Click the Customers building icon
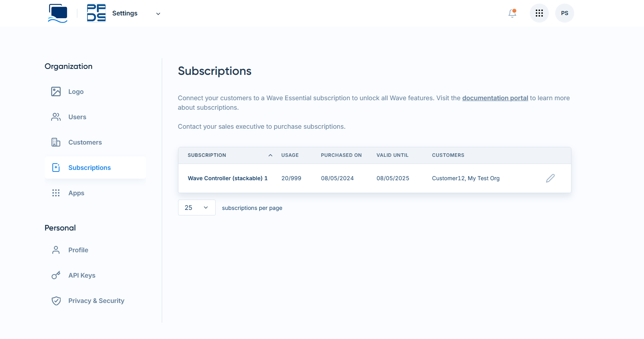 56,142
